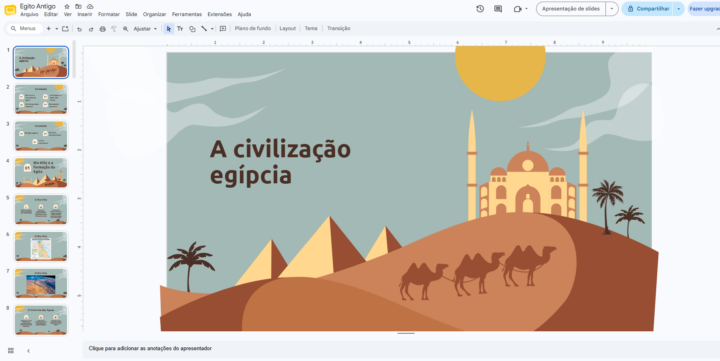Image resolution: width=720 pixels, height=361 pixels.
Task: Select the shape insert tool
Action: tap(192, 28)
